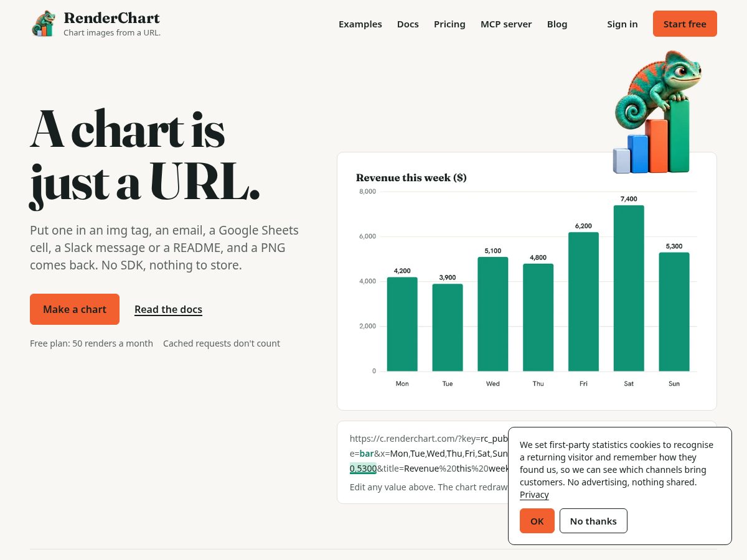747x560 pixels.
Task: Click the Make a chart button
Action: pyautogui.click(x=75, y=309)
